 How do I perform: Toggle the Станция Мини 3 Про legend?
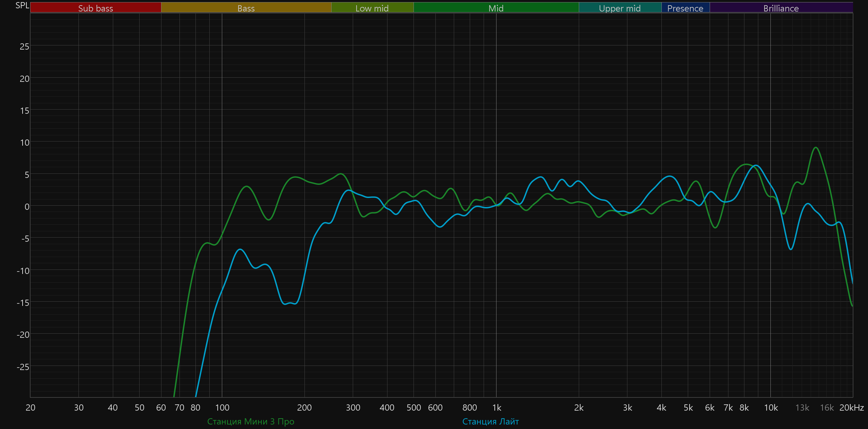click(x=250, y=421)
